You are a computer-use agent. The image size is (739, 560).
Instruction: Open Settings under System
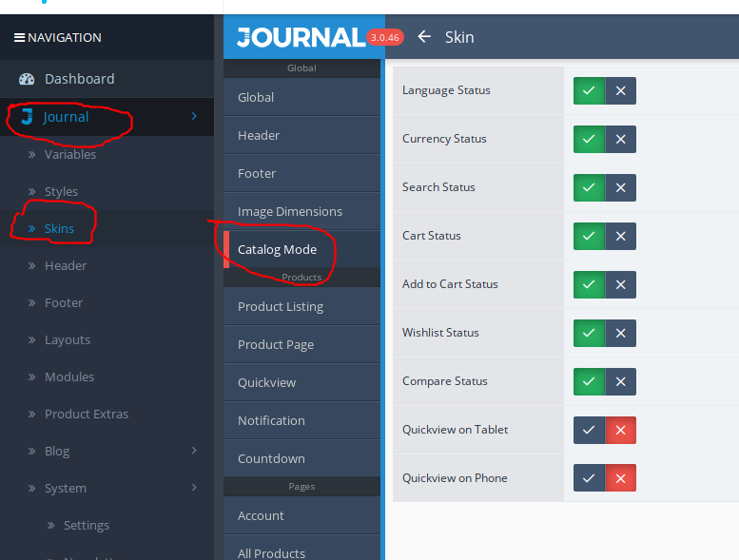(107, 525)
